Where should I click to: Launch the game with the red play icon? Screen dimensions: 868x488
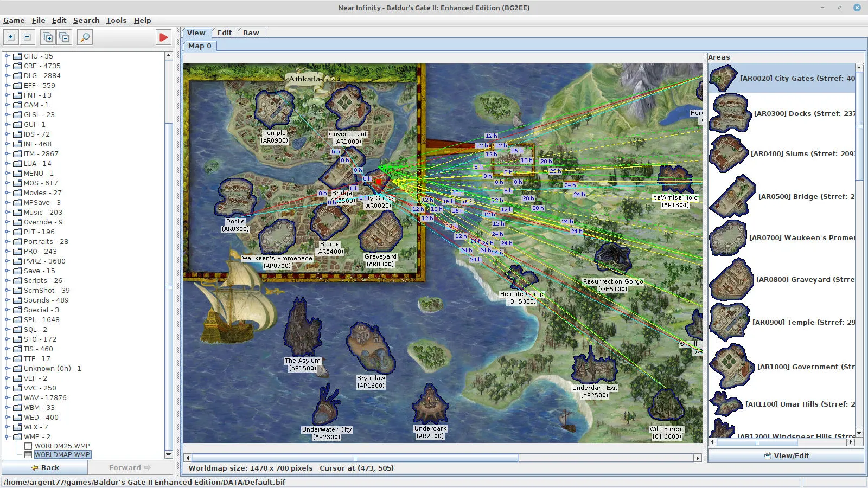click(163, 37)
